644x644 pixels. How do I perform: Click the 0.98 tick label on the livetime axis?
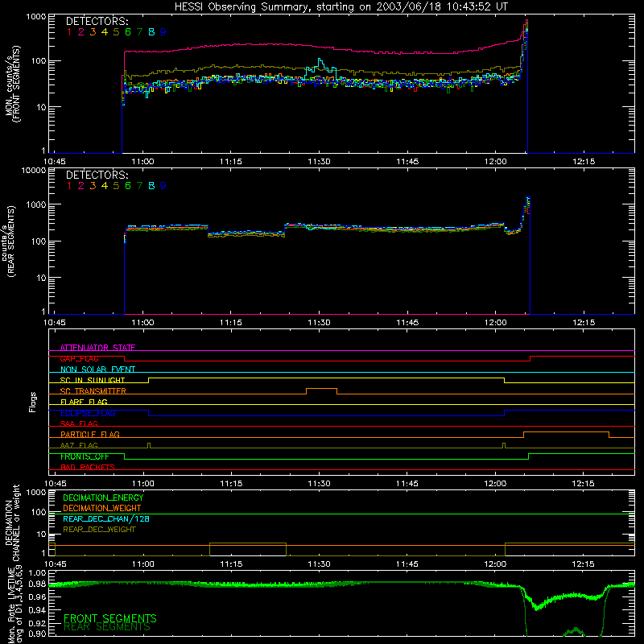coord(37,584)
